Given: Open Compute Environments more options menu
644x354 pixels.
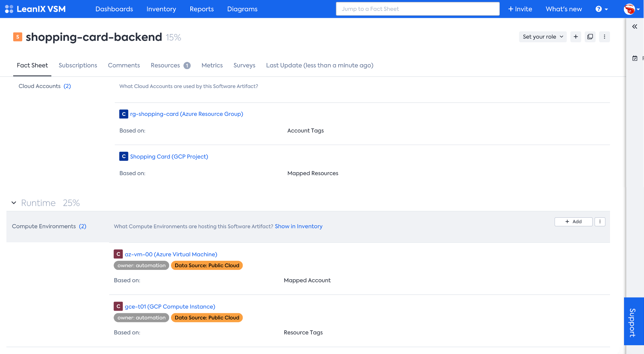Looking at the screenshot, I should coord(600,222).
